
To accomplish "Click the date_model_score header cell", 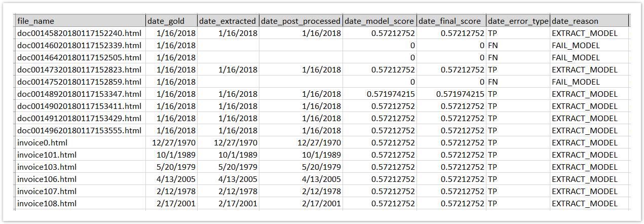I will click(380, 21).
